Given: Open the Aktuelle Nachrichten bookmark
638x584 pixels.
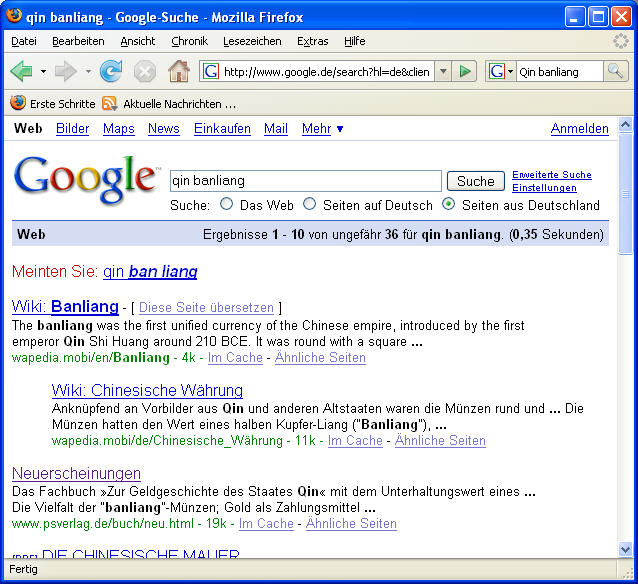Looking at the screenshot, I should pos(169,104).
